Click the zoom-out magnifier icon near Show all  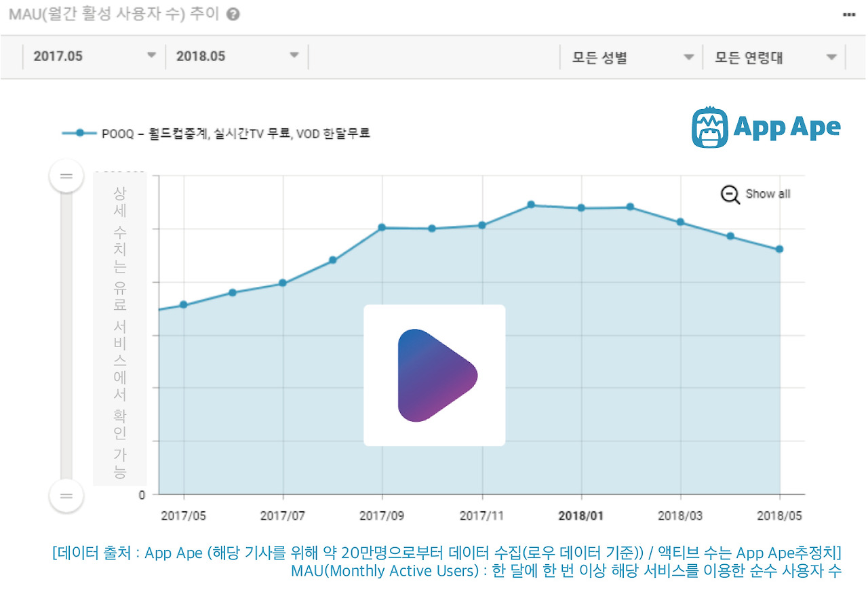[x=729, y=195]
